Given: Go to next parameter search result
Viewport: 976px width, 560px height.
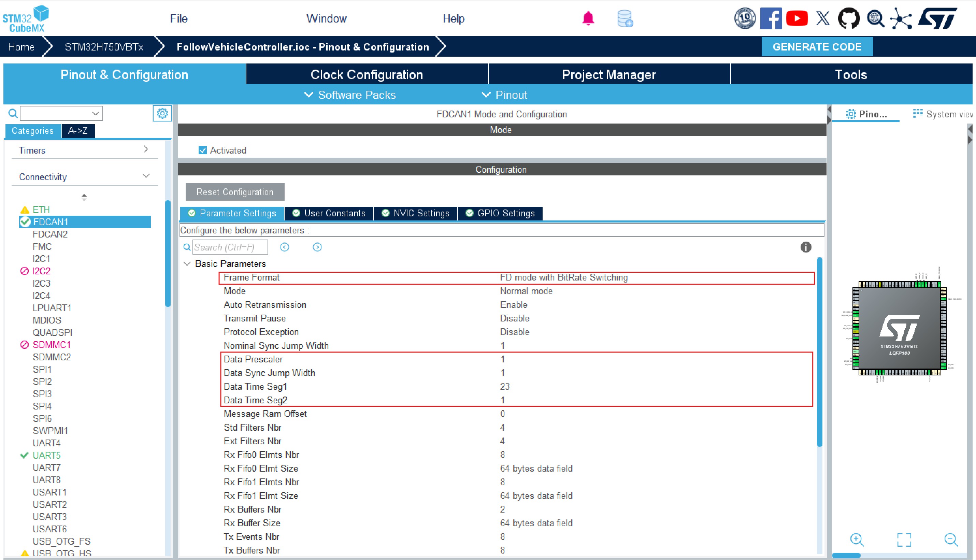Looking at the screenshot, I should tap(317, 247).
